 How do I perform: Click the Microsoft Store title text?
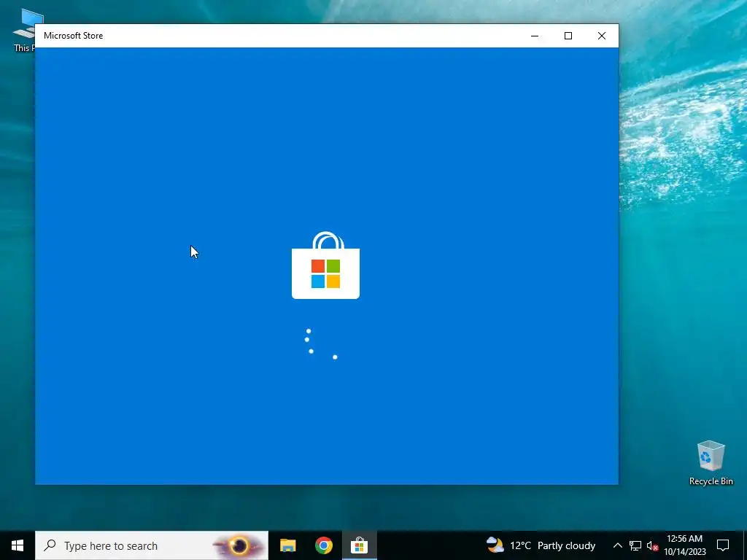click(74, 36)
